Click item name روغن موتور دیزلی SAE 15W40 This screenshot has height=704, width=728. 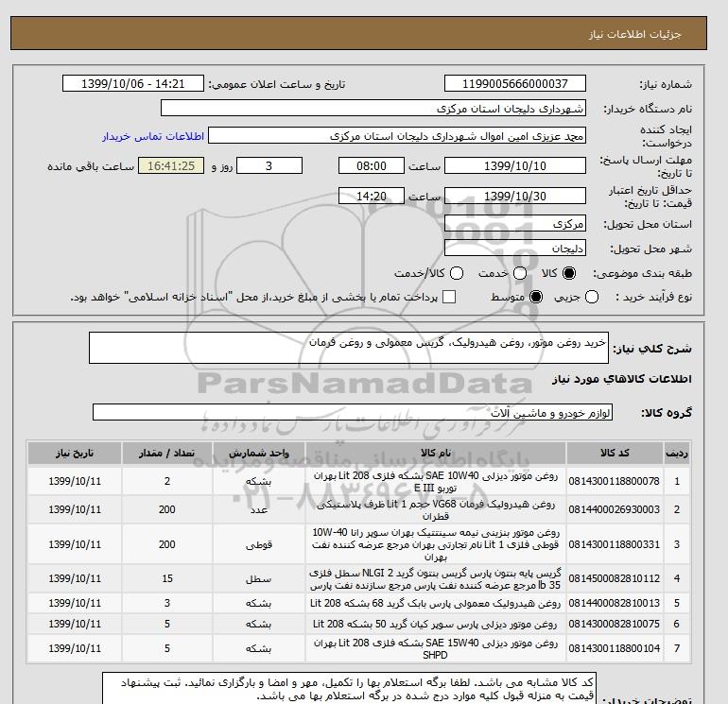(436, 648)
